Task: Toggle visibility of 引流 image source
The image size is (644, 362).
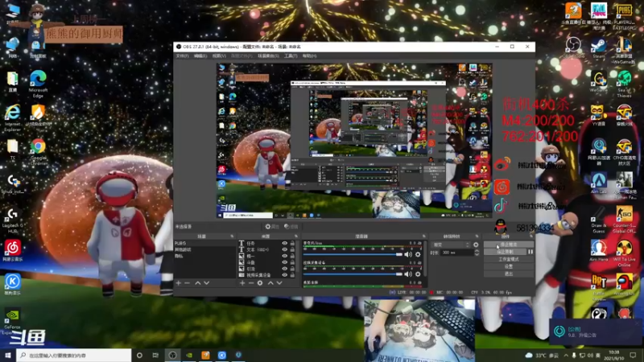Action: coord(285,269)
